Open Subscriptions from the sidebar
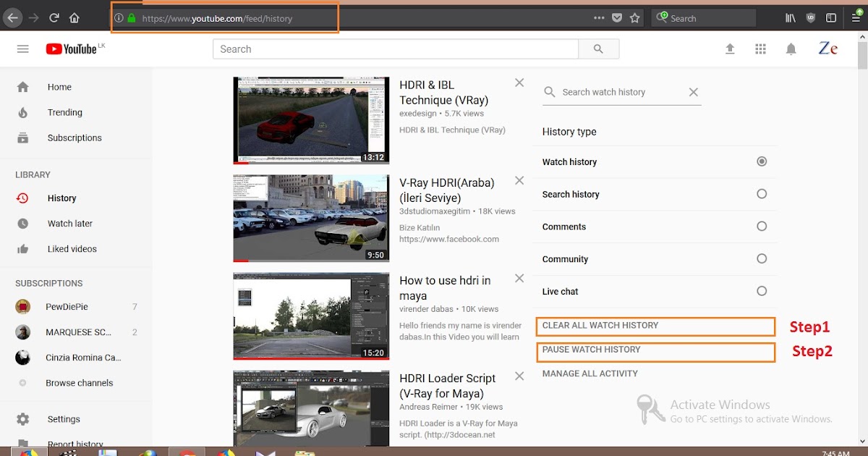The image size is (868, 456). 75,138
